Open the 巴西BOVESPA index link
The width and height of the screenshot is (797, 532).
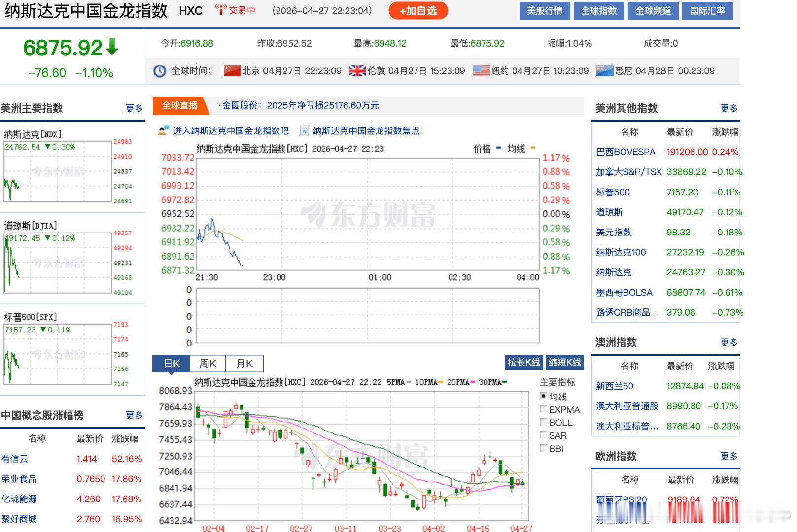625,152
